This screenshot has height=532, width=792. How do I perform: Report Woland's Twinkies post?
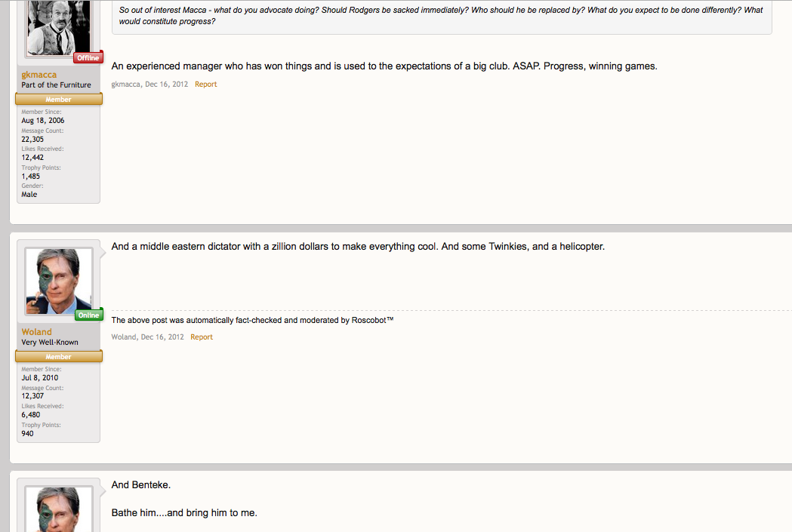202,337
